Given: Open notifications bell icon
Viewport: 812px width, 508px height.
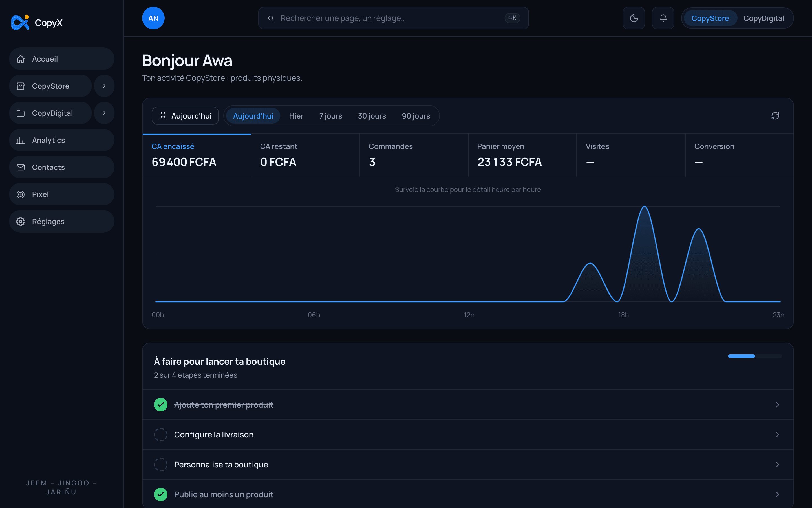Looking at the screenshot, I should click(663, 18).
